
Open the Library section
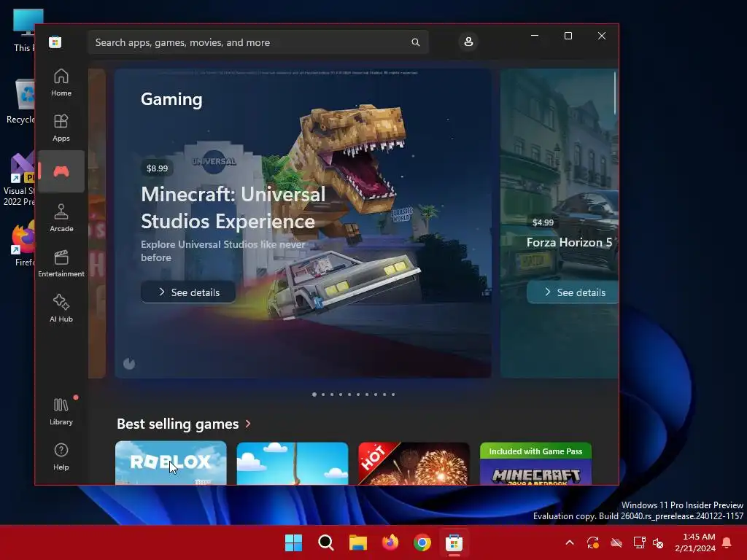point(61,411)
